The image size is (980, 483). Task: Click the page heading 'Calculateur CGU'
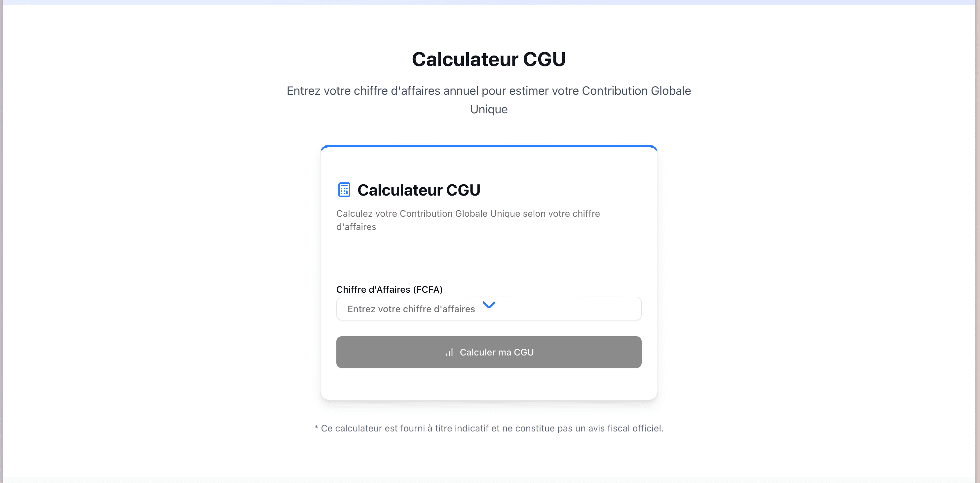click(x=489, y=58)
